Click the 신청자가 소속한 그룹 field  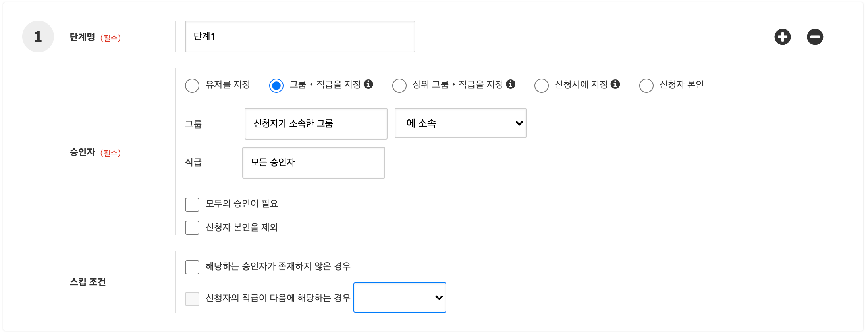(316, 124)
